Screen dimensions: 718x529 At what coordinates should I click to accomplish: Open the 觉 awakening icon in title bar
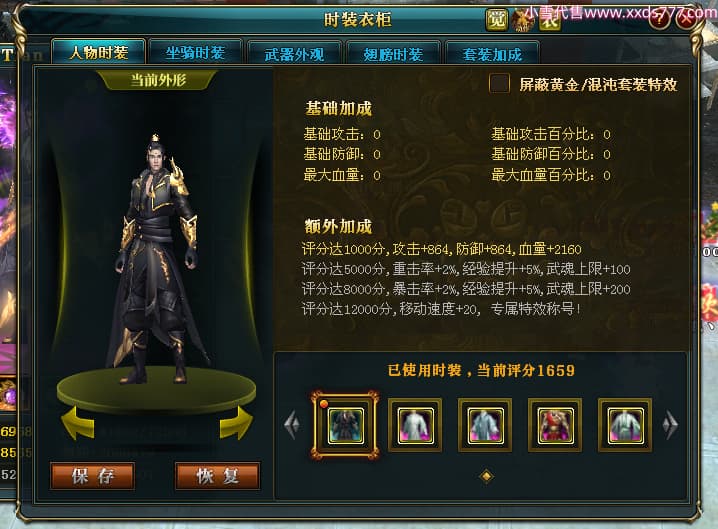(497, 20)
